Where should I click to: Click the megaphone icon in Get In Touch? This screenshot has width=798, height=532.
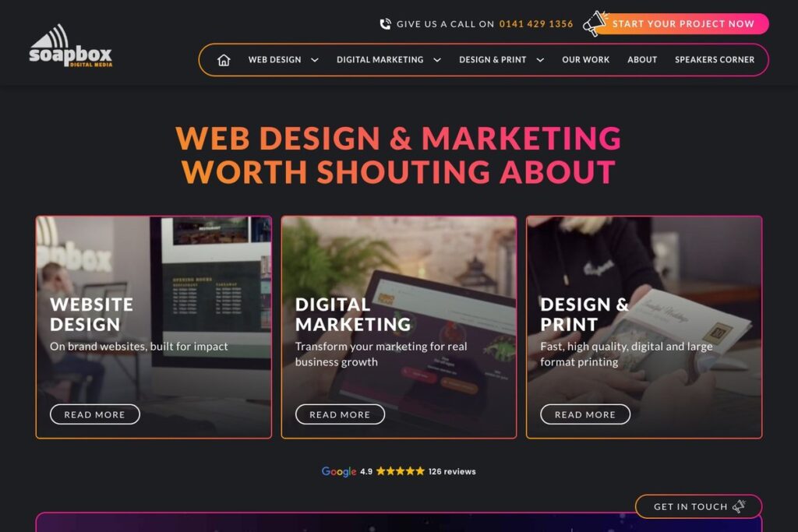739,506
